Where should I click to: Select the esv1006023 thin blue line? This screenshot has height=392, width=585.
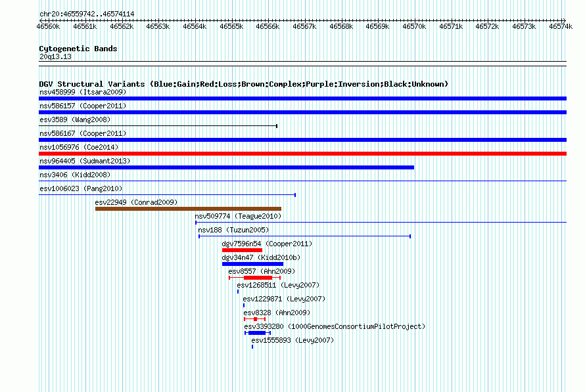168,195
